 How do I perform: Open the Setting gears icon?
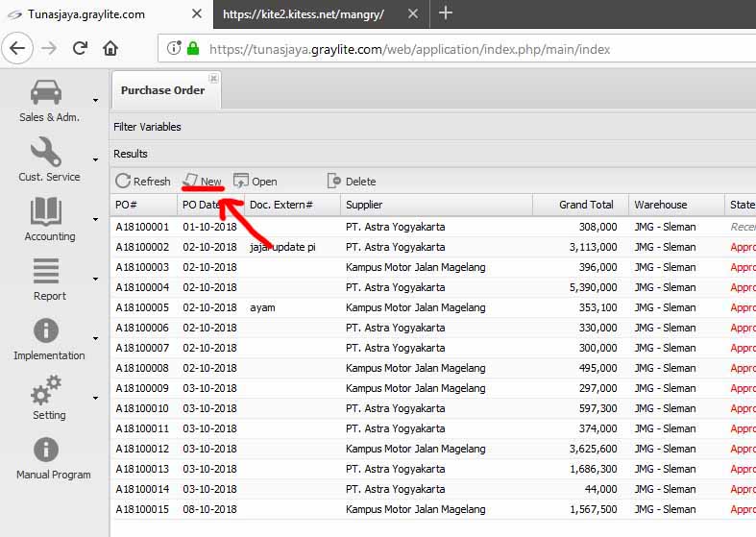(46, 390)
